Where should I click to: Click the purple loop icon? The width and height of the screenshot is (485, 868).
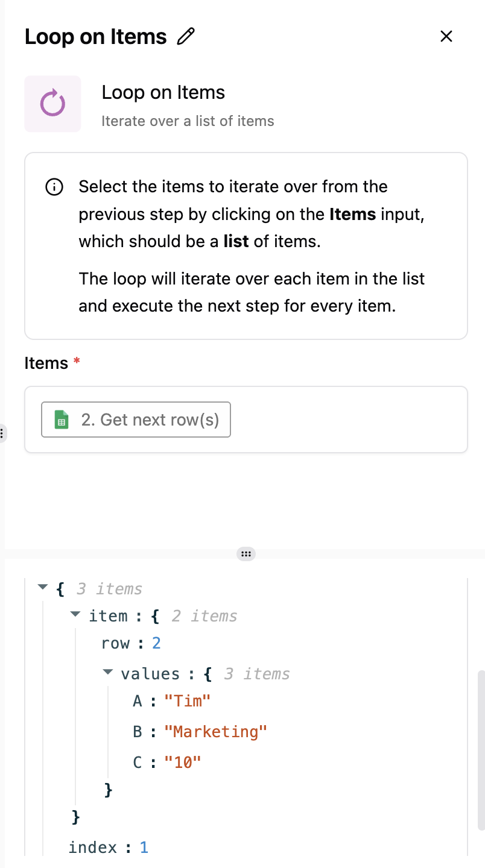pos(52,104)
